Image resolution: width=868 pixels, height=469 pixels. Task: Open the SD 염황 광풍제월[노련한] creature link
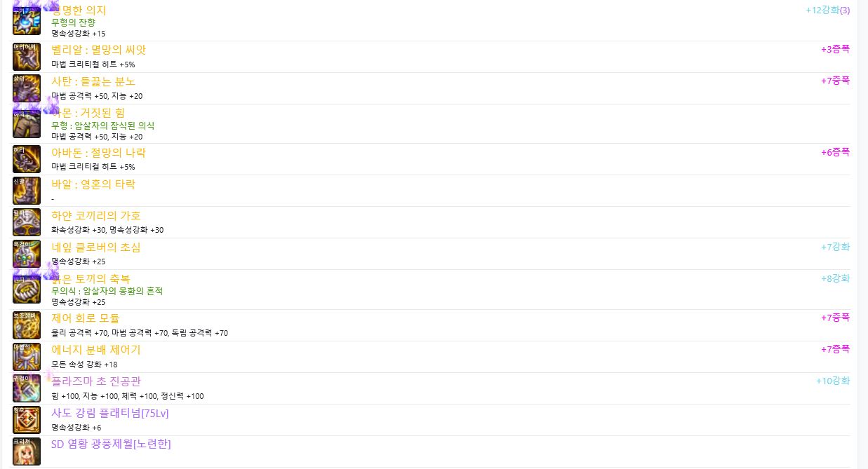[111, 444]
